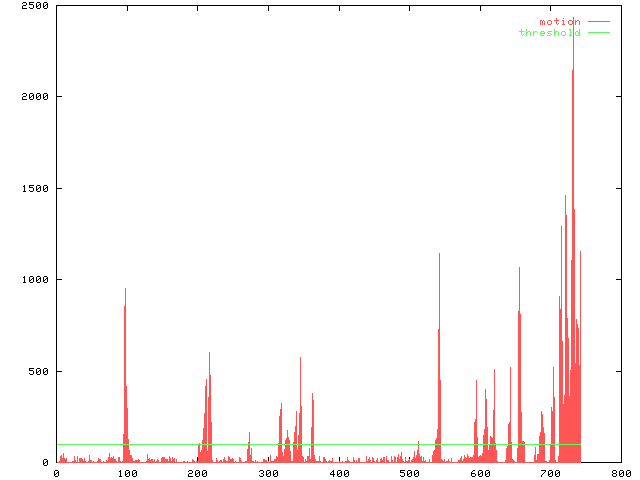
Task: Select the red motion legend line sample
Action: point(598,22)
